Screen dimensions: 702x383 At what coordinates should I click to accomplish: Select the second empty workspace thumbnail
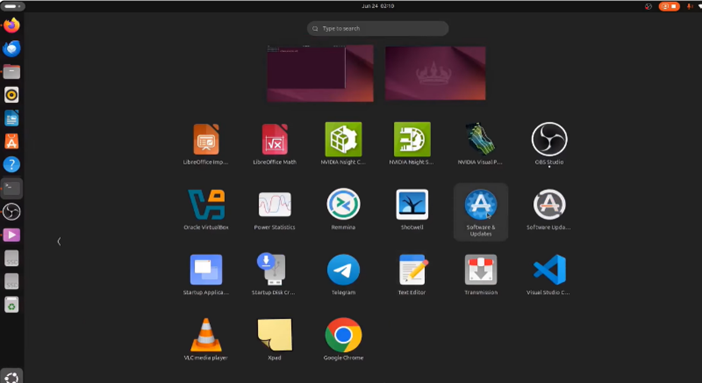coord(436,73)
